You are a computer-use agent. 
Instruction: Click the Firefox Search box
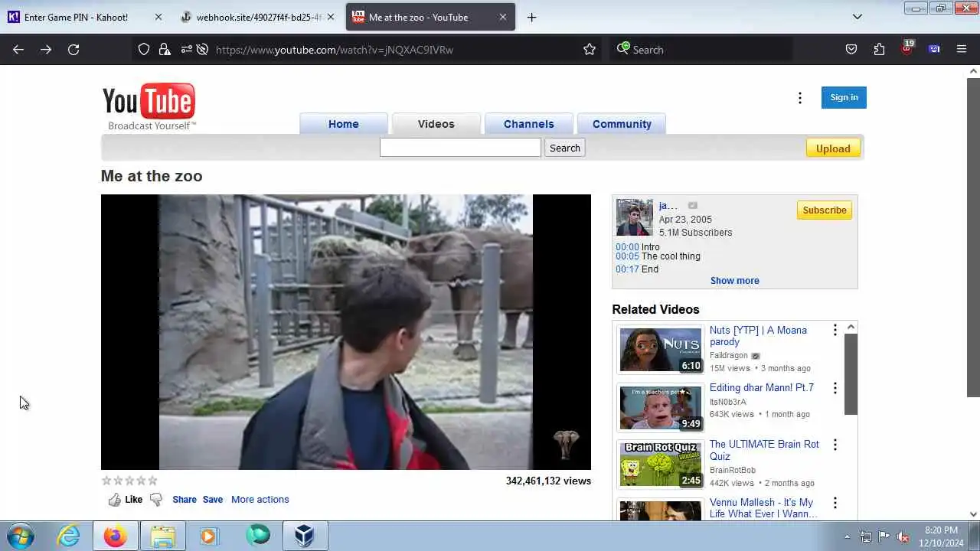pos(701,50)
